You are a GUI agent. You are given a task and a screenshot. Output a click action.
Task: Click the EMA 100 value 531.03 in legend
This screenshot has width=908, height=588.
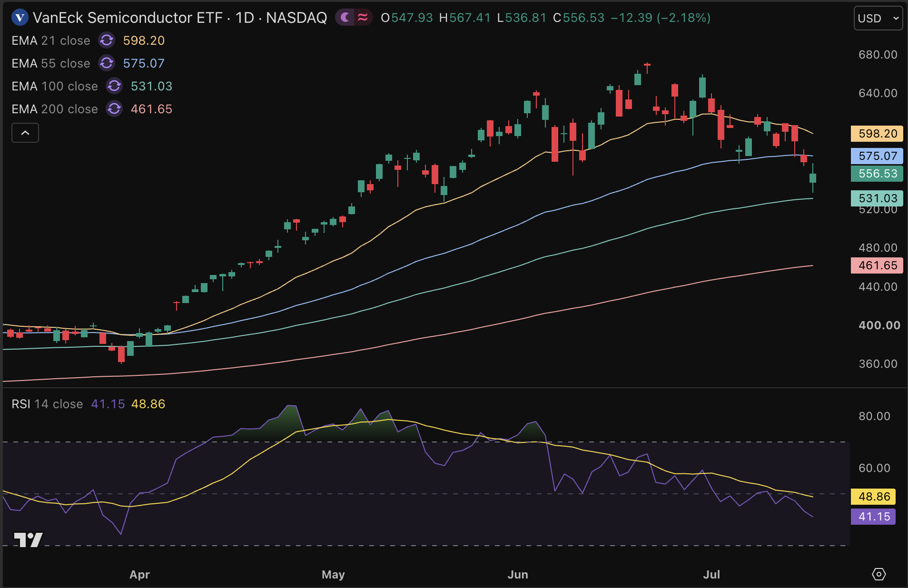151,86
